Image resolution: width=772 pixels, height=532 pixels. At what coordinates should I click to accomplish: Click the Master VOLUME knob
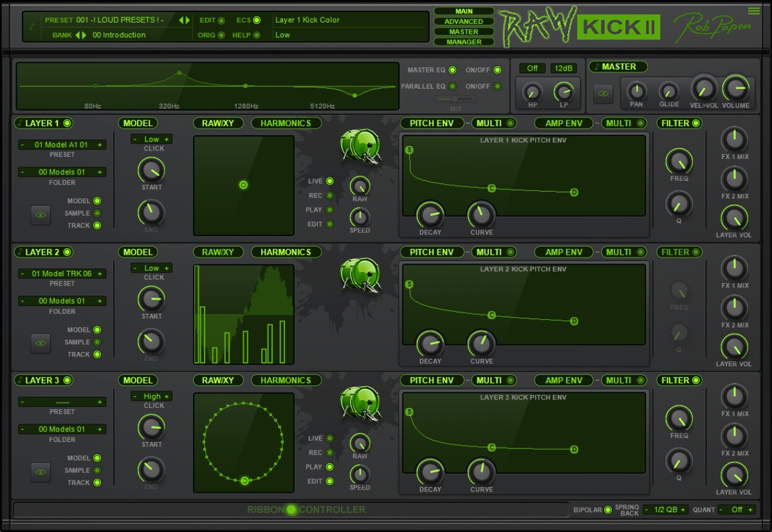pos(735,88)
